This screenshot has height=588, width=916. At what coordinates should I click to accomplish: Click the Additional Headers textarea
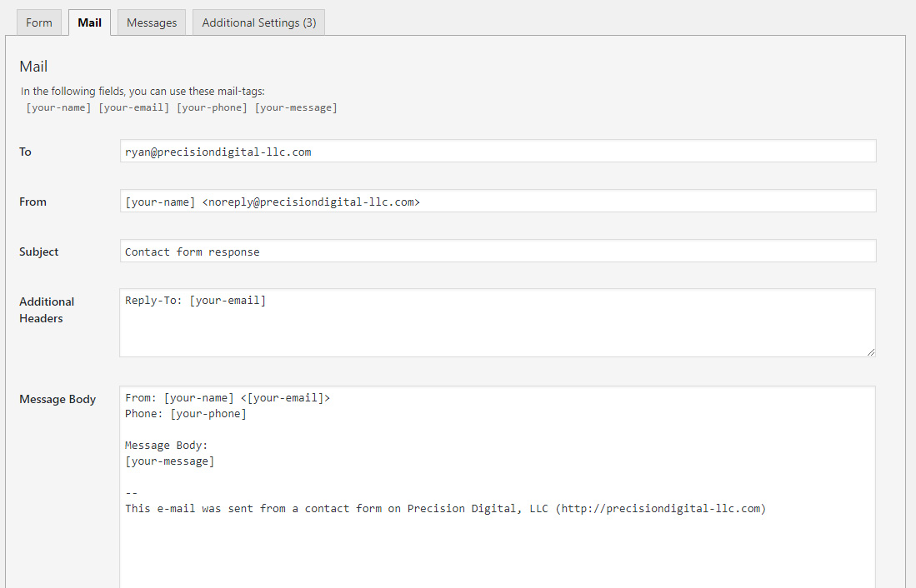[498, 323]
